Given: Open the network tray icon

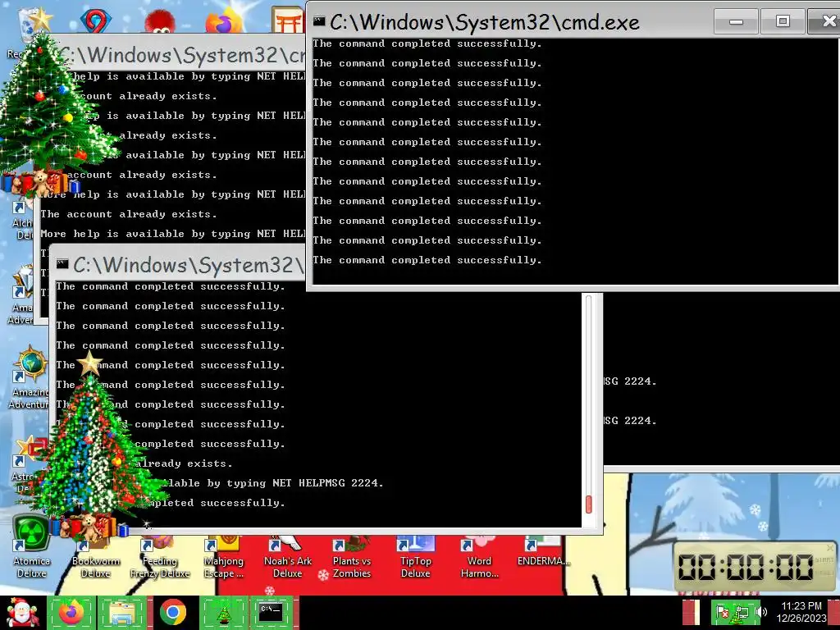Looking at the screenshot, I should point(742,612).
